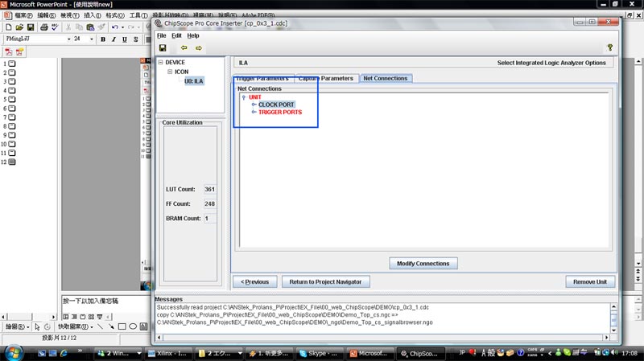Screen dimensions: 644x361
Task: Open the Draw menu dropdown in Drawing toolbar
Action: (x=17, y=326)
